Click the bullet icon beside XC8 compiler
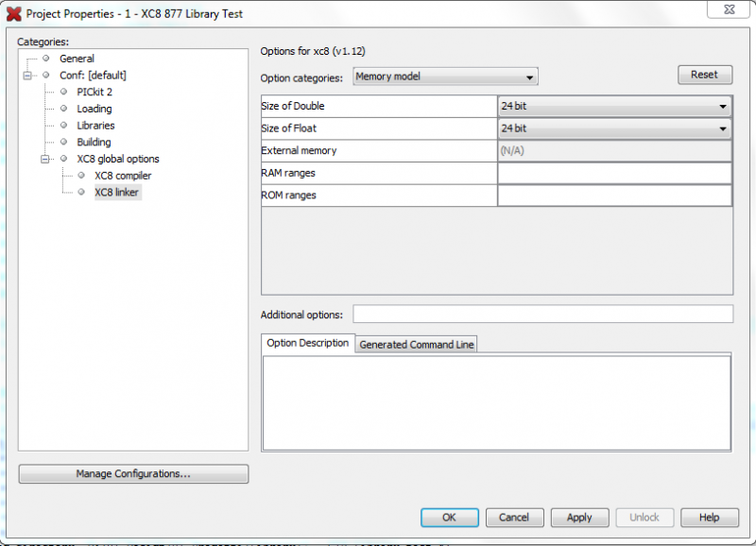The width and height of the screenshot is (756, 546). coord(81,176)
